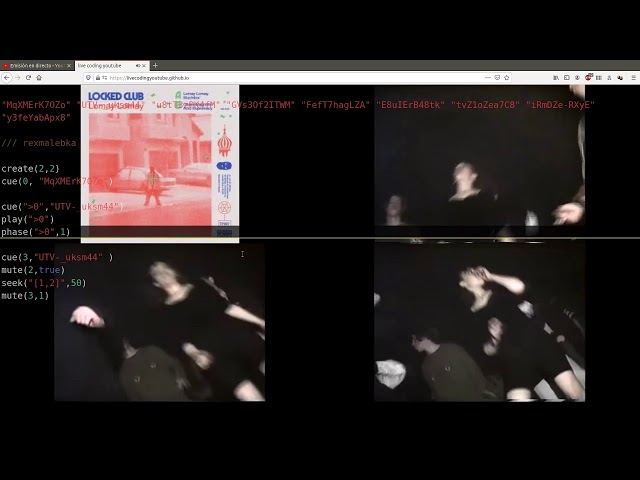
Task: Click the bottom-left dancing crowd video
Action: click(160, 322)
